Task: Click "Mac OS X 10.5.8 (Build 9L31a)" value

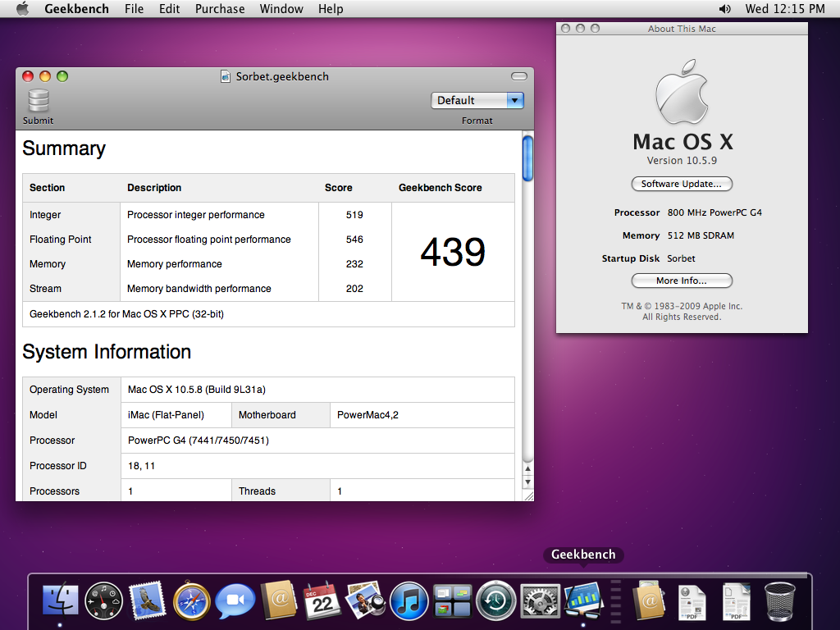Action: (197, 390)
